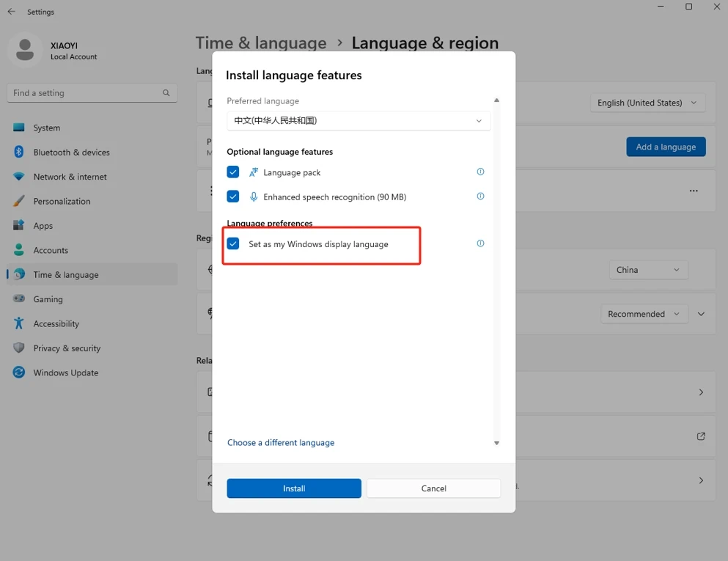Click the Install language features title

pyautogui.click(x=294, y=76)
